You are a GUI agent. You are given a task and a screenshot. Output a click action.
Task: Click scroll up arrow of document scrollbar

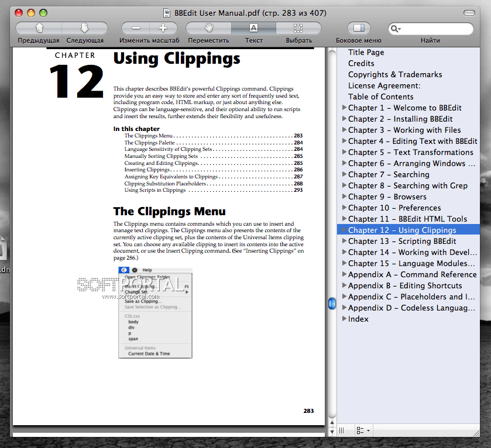(x=332, y=423)
